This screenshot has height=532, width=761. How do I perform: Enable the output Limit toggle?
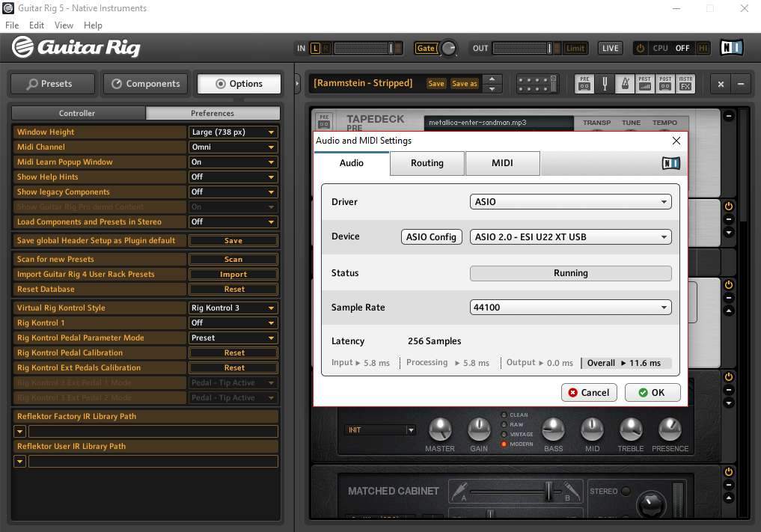[x=575, y=48]
